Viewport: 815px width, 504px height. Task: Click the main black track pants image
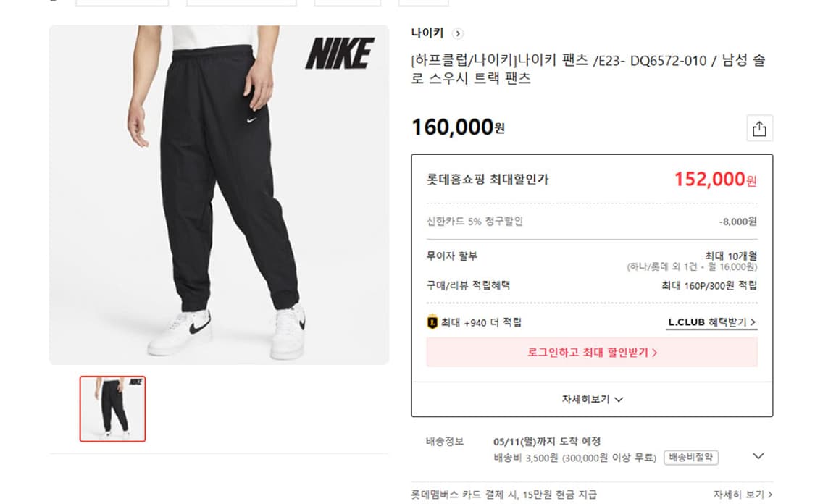tap(217, 196)
